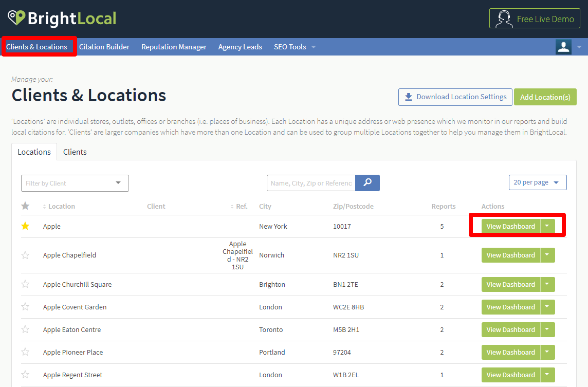The height and width of the screenshot is (387, 588).
Task: Expand actions arrow for Apple Pioneer Place
Action: tap(547, 352)
